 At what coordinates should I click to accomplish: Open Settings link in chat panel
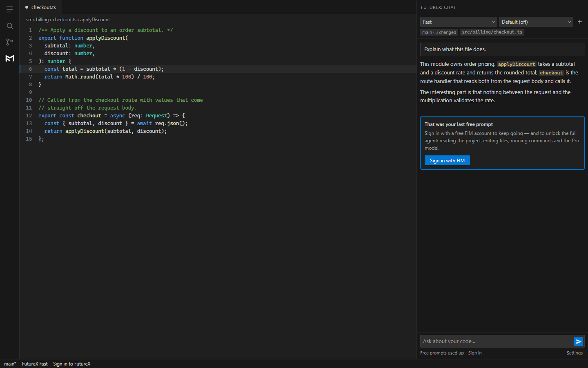[575, 353]
